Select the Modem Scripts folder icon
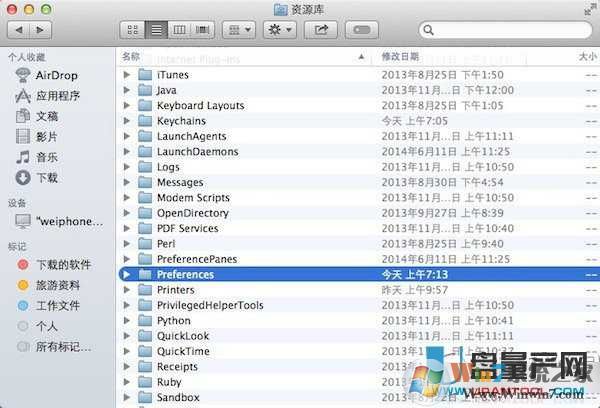The height and width of the screenshot is (408, 600). tap(145, 197)
